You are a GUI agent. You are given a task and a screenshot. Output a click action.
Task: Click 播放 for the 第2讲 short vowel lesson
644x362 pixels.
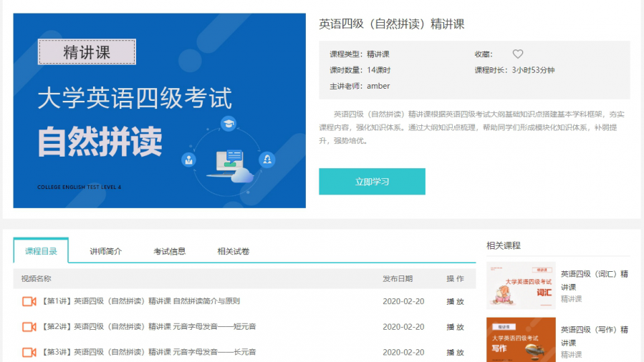455,327
